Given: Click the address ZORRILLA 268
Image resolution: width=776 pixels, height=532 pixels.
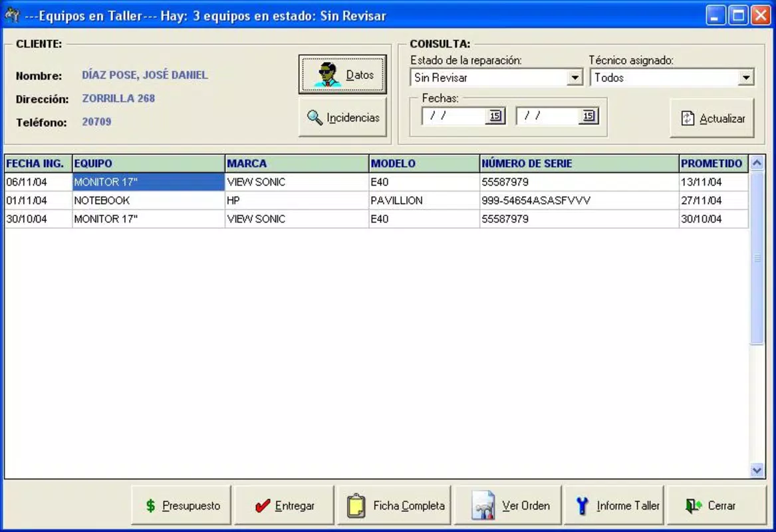Looking at the screenshot, I should click(119, 98).
